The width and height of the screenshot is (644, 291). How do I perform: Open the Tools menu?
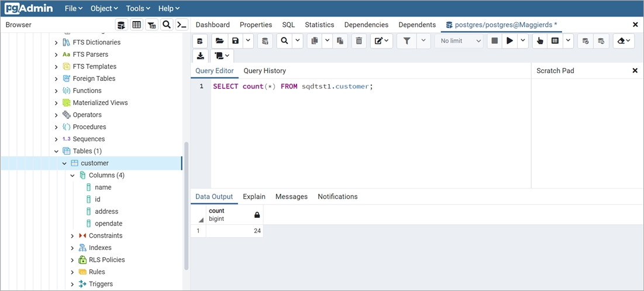pos(138,8)
